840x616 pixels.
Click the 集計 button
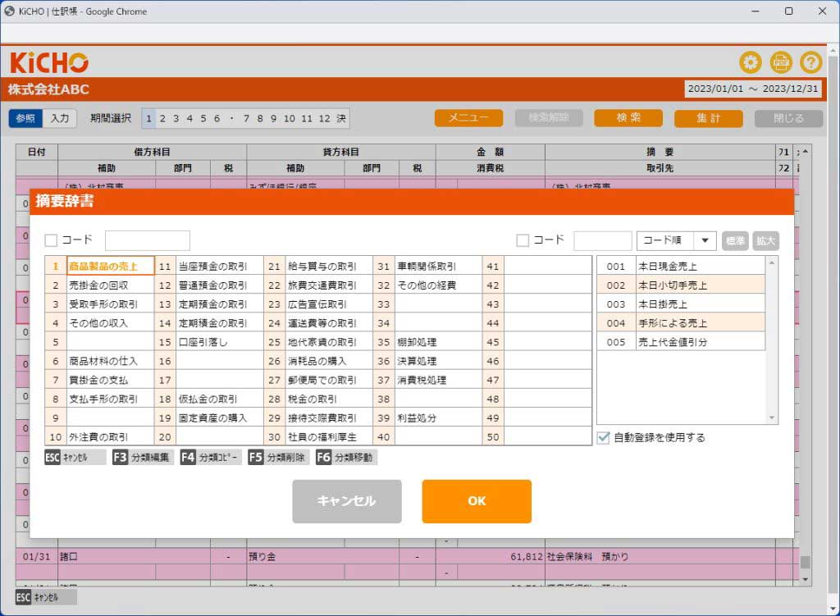(708, 118)
